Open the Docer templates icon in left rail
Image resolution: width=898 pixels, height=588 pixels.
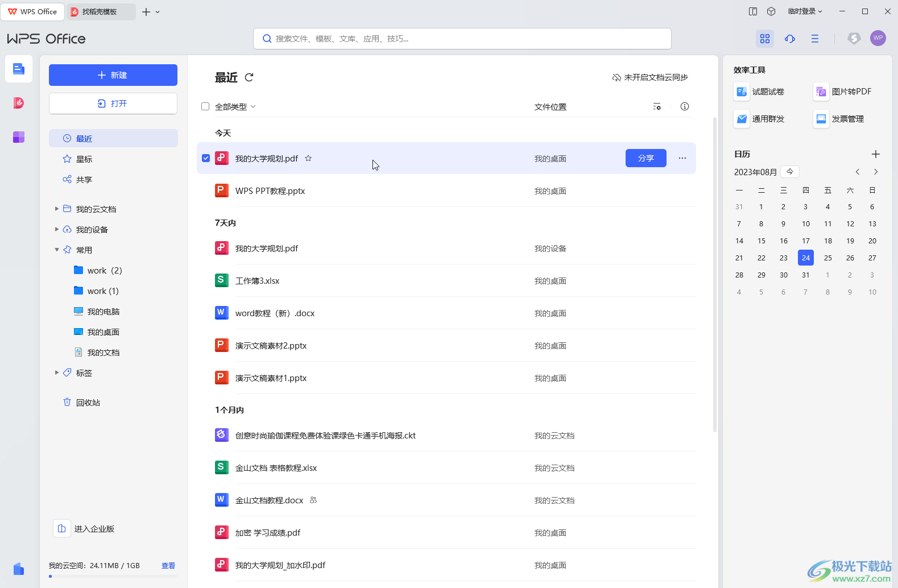pyautogui.click(x=19, y=103)
